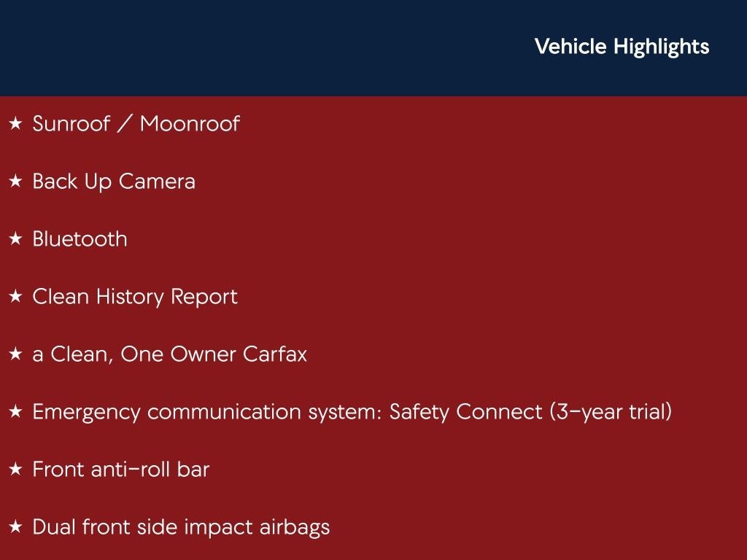
Task: Click the (3-year trial) note
Action: point(611,412)
